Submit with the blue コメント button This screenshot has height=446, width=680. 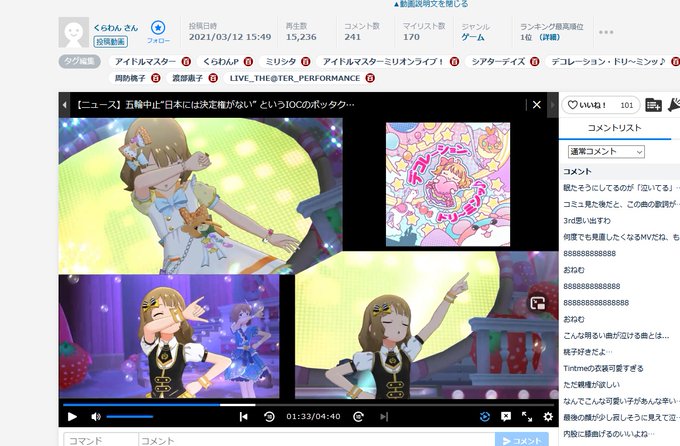(522, 439)
